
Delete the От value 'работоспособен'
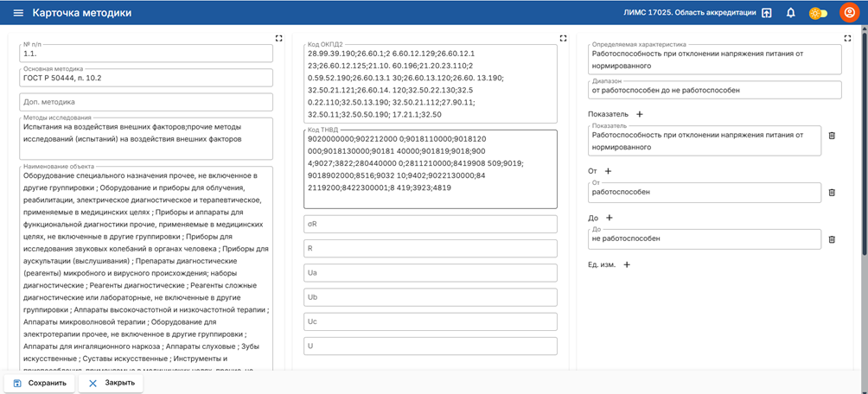pyautogui.click(x=832, y=192)
